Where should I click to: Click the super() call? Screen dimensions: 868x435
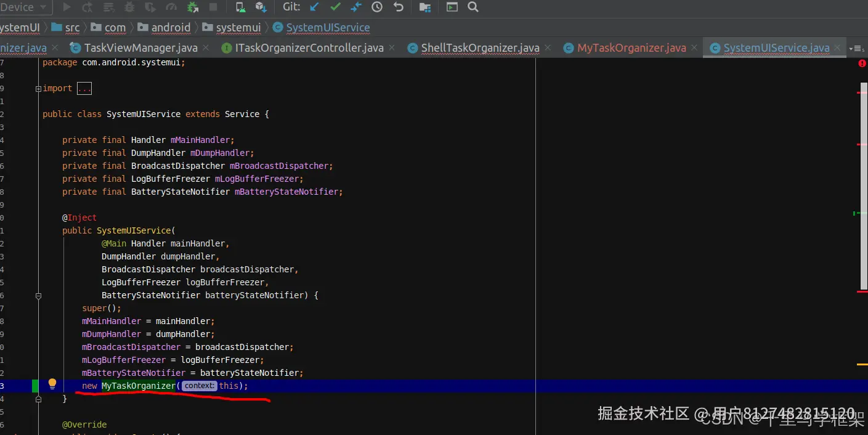102,308
